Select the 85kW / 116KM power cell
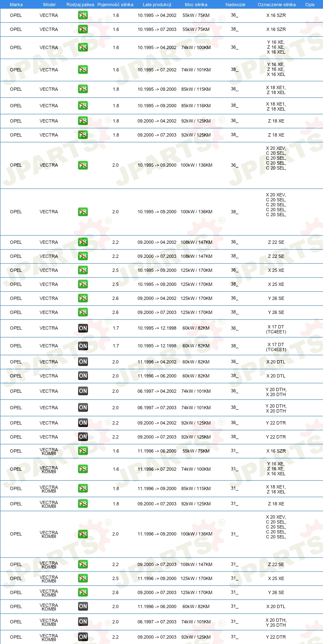The width and height of the screenshot is (323, 644). click(196, 106)
